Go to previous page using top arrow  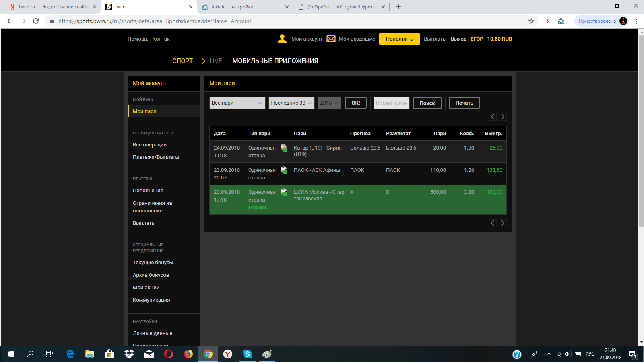pos(493,117)
